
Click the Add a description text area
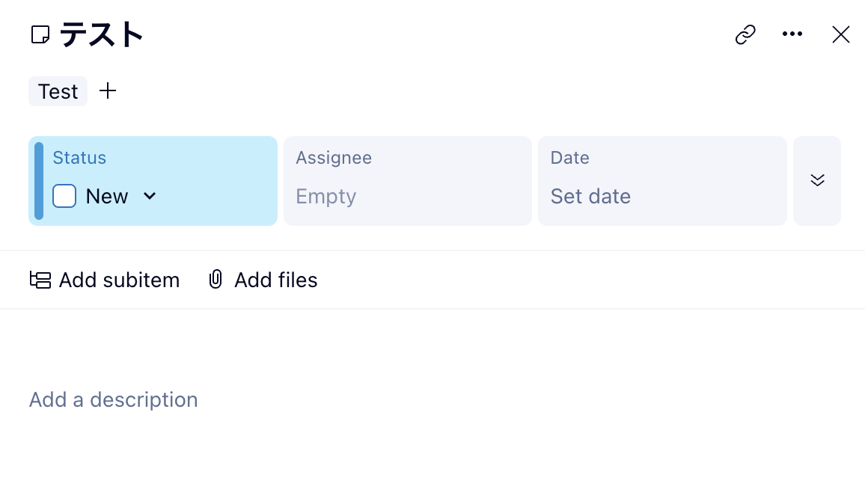tap(114, 399)
